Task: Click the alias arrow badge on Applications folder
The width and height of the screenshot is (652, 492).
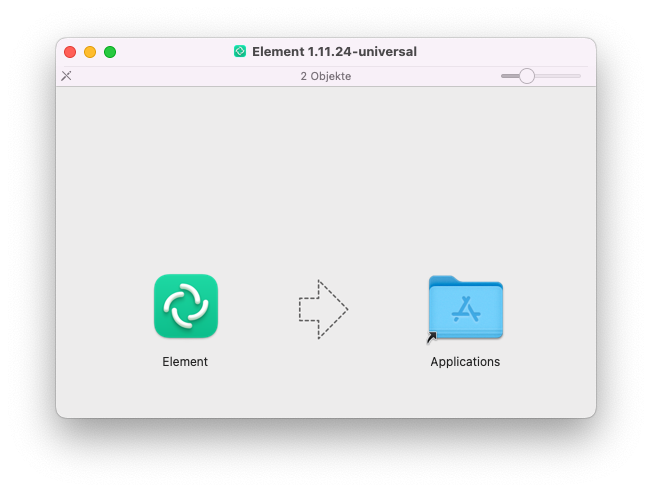Action: [432, 337]
